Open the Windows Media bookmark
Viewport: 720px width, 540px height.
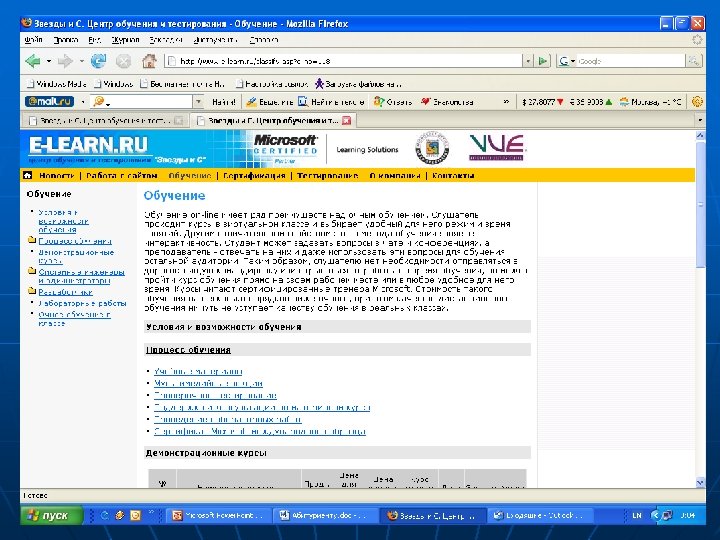[x=56, y=84]
